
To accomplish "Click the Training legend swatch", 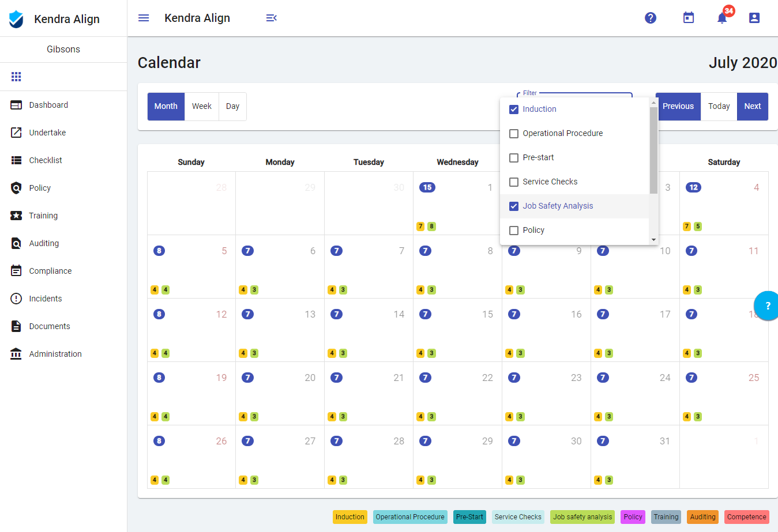I will [x=666, y=517].
